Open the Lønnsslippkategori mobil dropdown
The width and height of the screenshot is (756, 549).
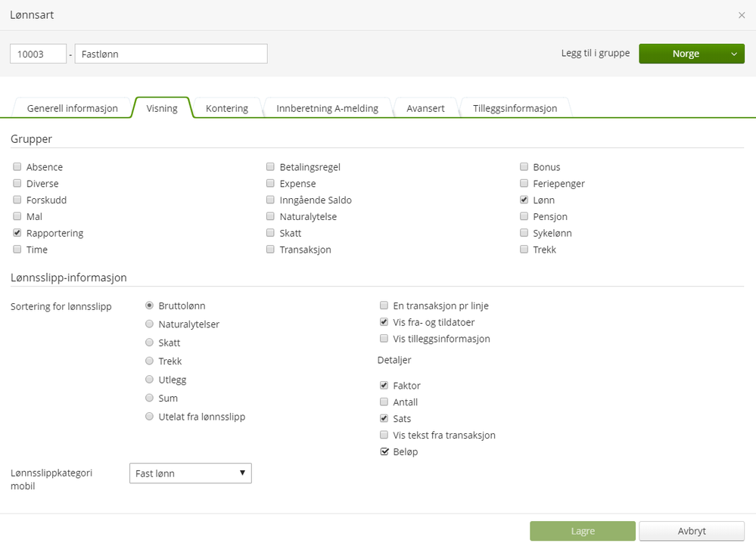click(x=191, y=473)
